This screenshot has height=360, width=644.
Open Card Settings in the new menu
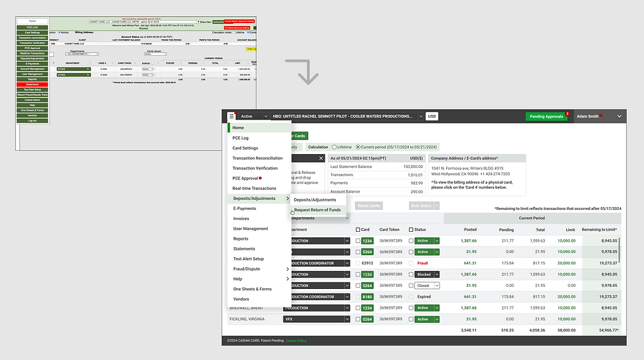(245, 148)
